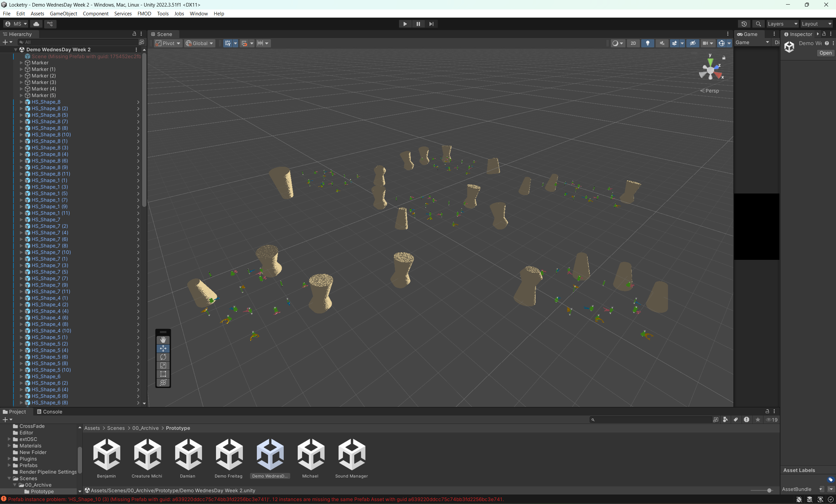Toggle 2D view mode in Scene

pyautogui.click(x=633, y=43)
